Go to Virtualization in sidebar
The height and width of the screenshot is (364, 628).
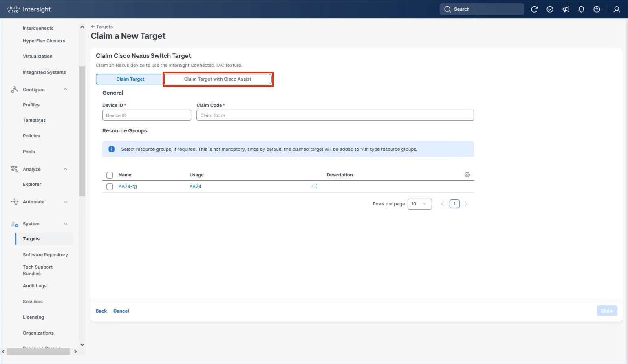pyautogui.click(x=37, y=57)
